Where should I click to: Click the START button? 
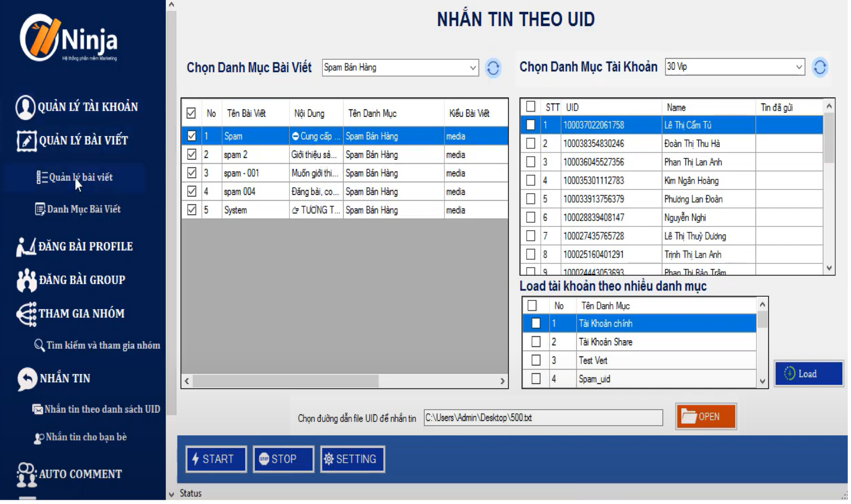tap(217, 460)
